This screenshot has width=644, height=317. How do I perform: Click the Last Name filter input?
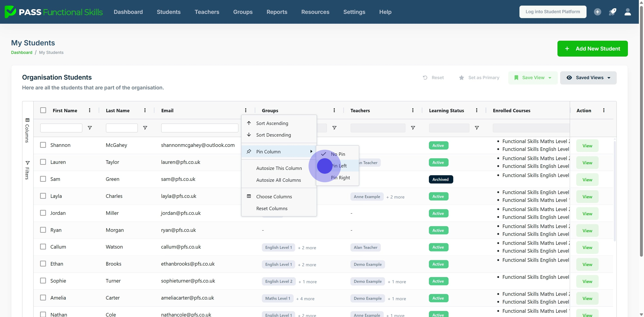122,128
